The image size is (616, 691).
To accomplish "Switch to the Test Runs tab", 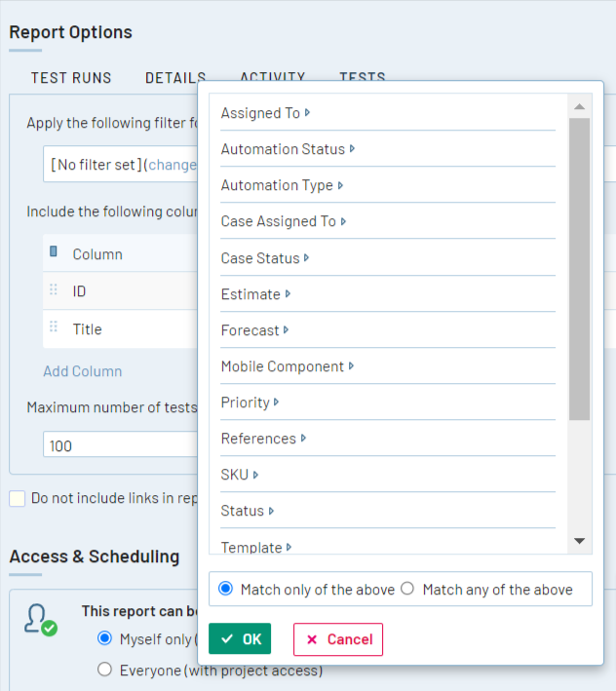I will [x=71, y=78].
